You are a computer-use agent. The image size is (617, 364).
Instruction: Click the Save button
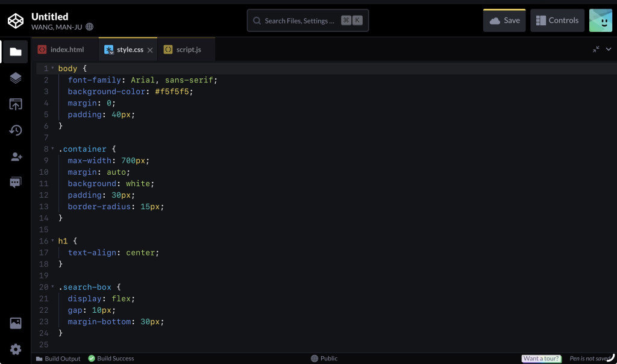504,20
